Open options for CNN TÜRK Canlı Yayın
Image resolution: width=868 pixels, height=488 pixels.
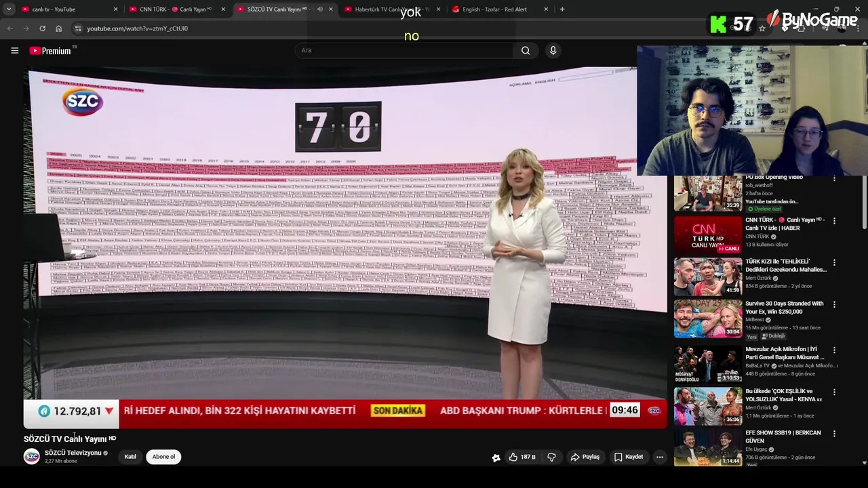[x=834, y=221]
